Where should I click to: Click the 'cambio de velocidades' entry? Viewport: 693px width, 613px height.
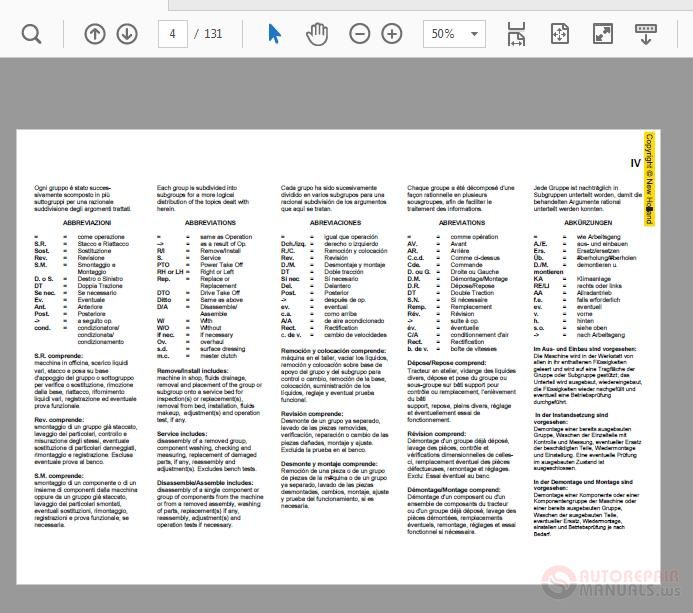pos(355,335)
